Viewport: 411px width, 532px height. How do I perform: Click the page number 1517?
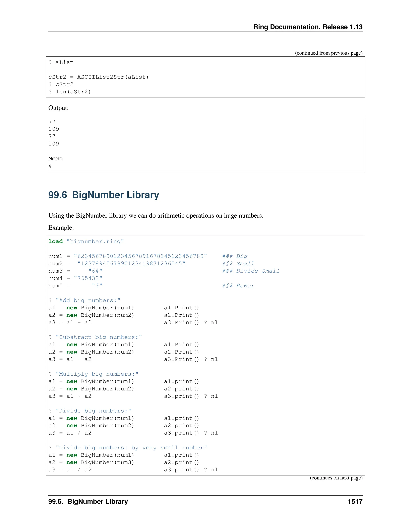[x=355, y=501]
